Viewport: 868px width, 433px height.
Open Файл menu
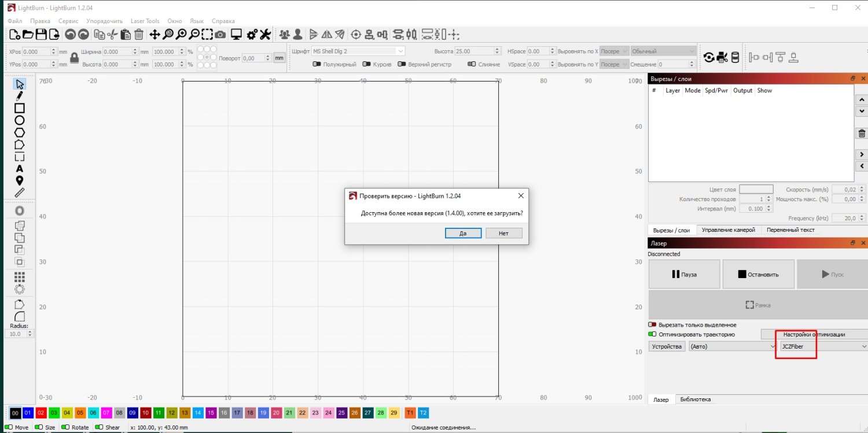click(15, 21)
